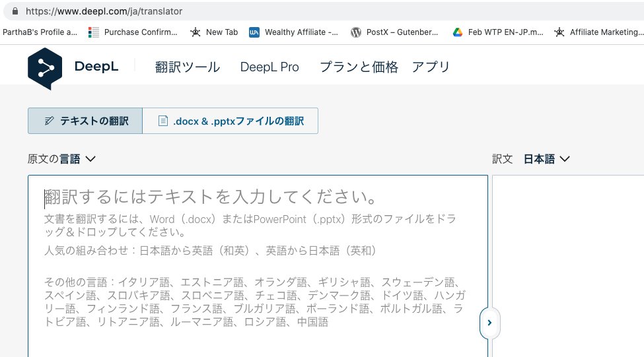The height and width of the screenshot is (357, 644).
Task: Open the Feb WTP EN-JP Drive bookmark
Action: point(498,32)
